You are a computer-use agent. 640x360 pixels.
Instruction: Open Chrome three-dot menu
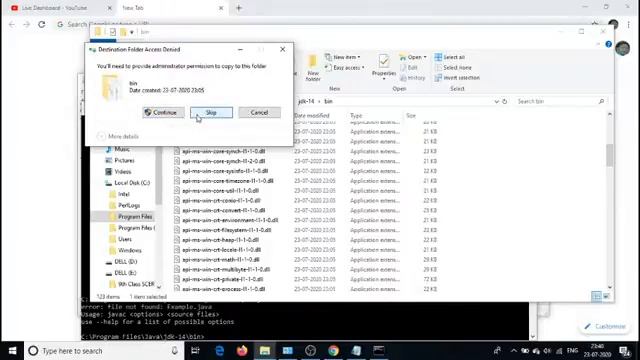point(629,24)
